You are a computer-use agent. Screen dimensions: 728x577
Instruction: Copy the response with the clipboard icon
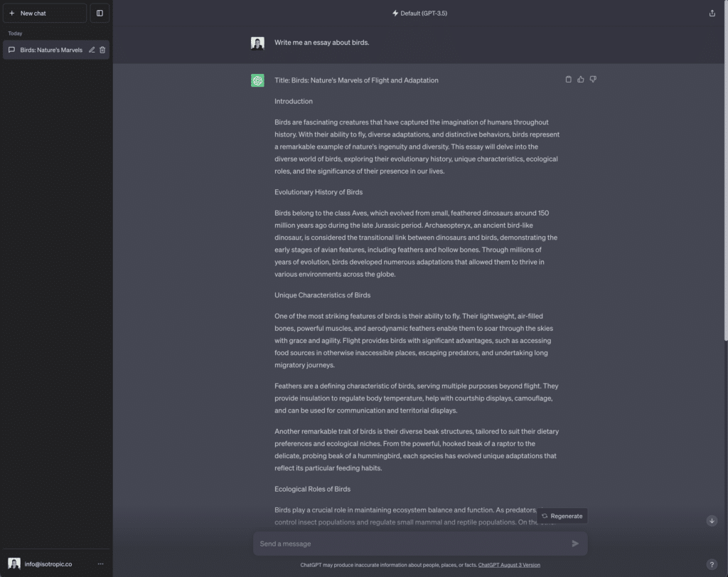[x=568, y=80]
